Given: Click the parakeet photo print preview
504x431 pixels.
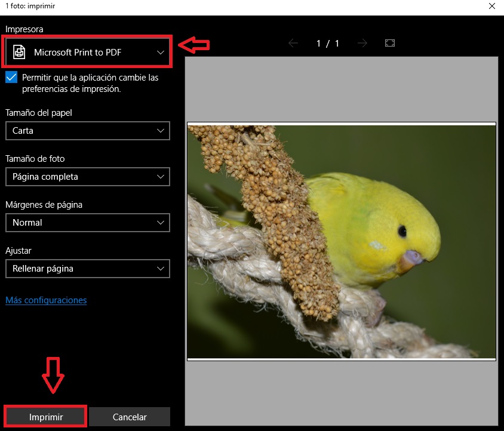Looking at the screenshot, I should 342,241.
